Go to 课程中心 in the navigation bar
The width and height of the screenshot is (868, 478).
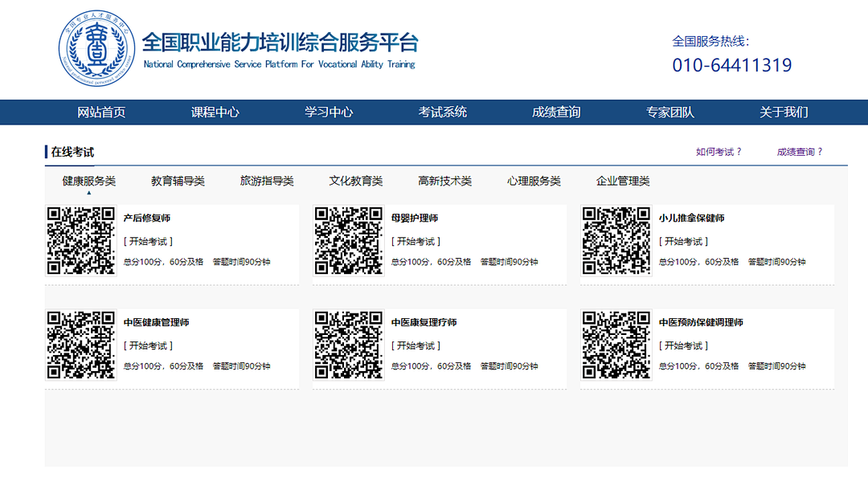coord(215,112)
